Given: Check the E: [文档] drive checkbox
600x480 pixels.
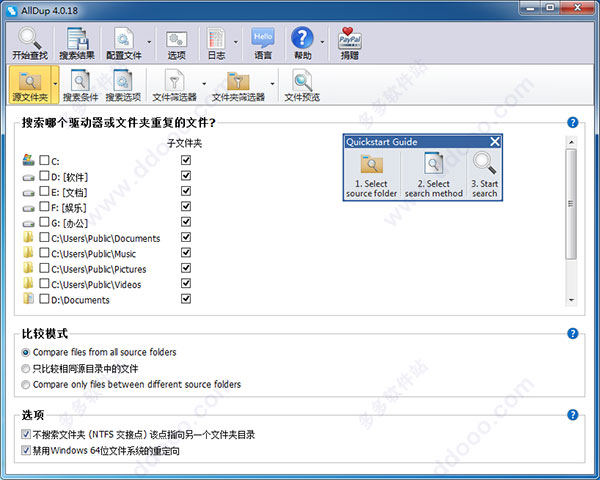Looking at the screenshot, I should coord(44,191).
